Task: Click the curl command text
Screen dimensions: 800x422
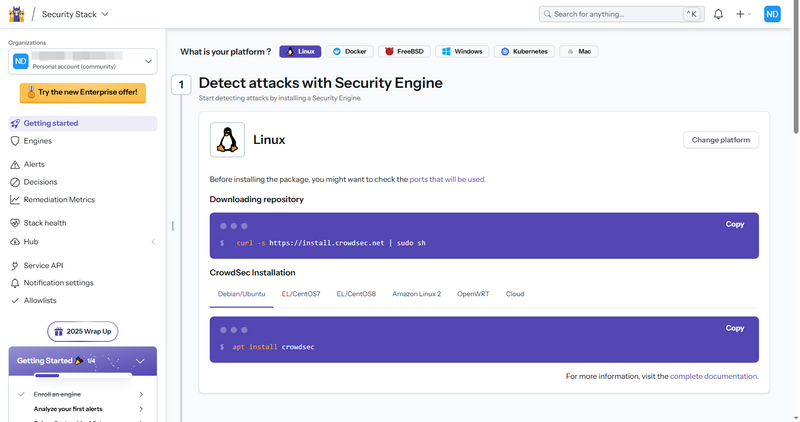Action: pos(331,243)
